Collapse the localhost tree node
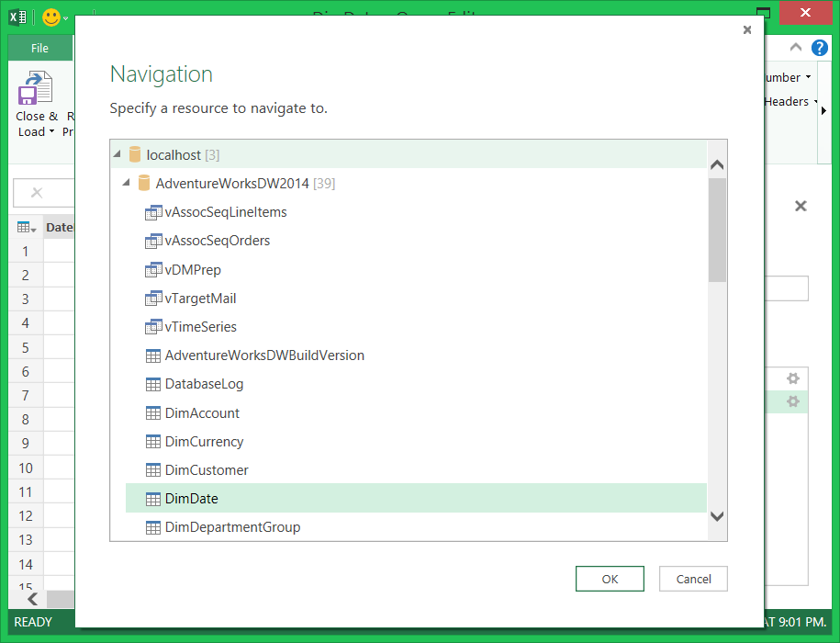The height and width of the screenshot is (643, 840). [x=117, y=155]
